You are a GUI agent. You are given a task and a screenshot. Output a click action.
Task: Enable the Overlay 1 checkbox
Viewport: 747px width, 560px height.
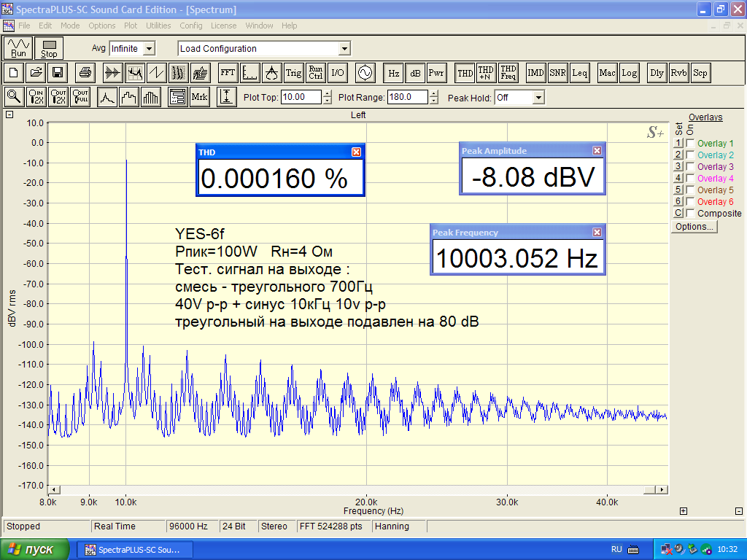click(690, 144)
